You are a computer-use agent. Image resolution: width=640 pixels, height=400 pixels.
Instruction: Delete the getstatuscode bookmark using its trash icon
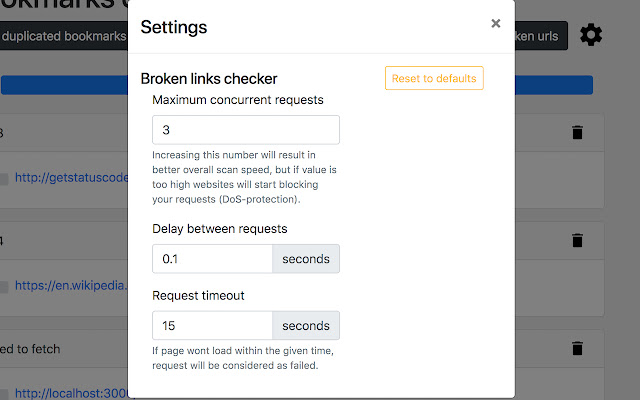coord(577,132)
